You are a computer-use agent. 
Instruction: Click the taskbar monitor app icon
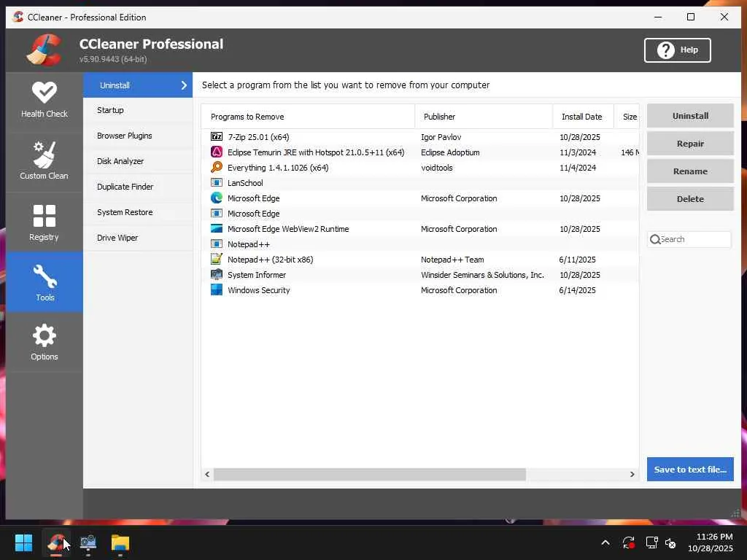pyautogui.click(x=88, y=542)
